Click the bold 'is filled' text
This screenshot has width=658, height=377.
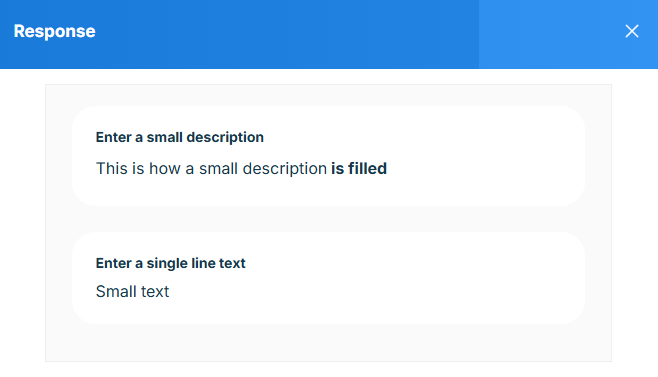[x=359, y=168]
